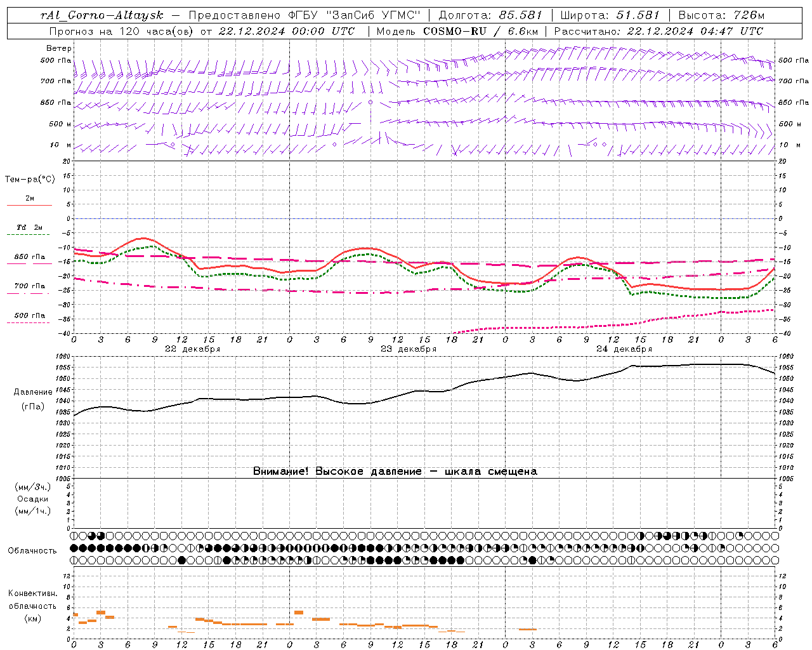The height and width of the screenshot is (650, 812).
Task: Click 1060 on the left pressure axis
Action: (64, 356)
